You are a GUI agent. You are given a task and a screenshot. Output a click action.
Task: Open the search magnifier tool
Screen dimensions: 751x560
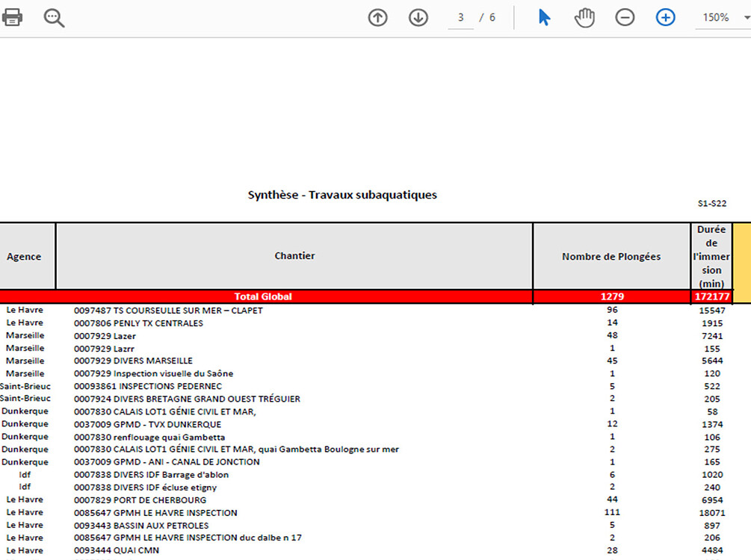click(52, 16)
